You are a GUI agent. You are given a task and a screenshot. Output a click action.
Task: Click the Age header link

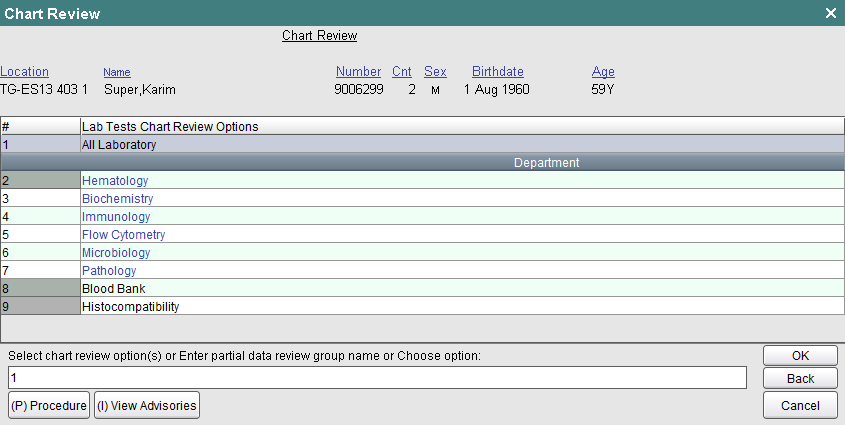(x=603, y=72)
